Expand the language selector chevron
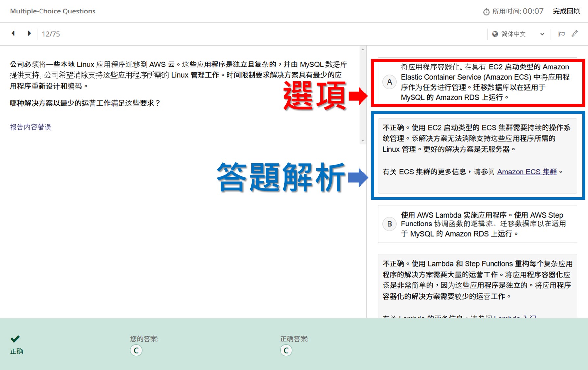Screen dimensions: 588x370 point(542,34)
